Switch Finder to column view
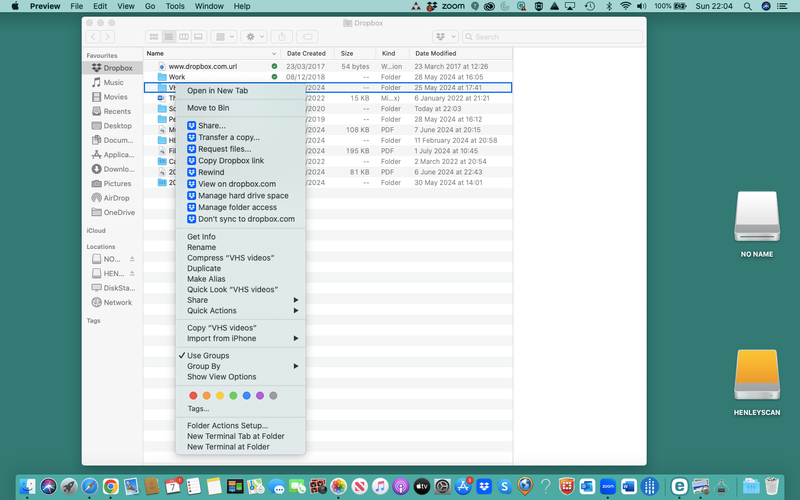Image resolution: width=800 pixels, height=500 pixels. (185, 37)
